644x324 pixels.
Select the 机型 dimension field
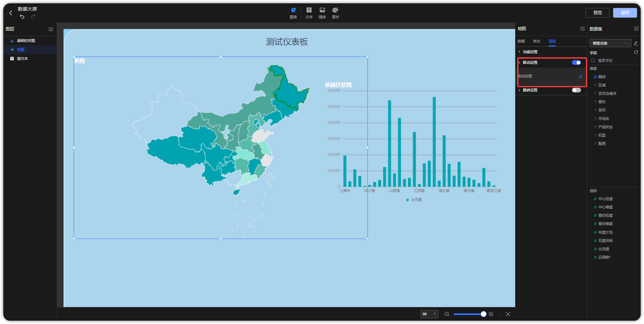[602, 135]
